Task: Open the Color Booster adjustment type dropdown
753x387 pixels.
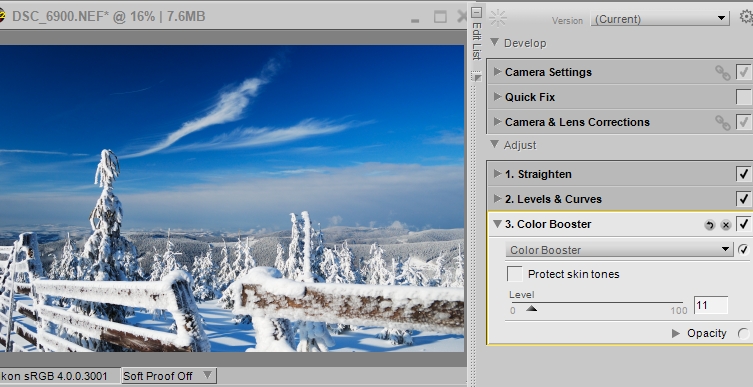Action: 619,250
